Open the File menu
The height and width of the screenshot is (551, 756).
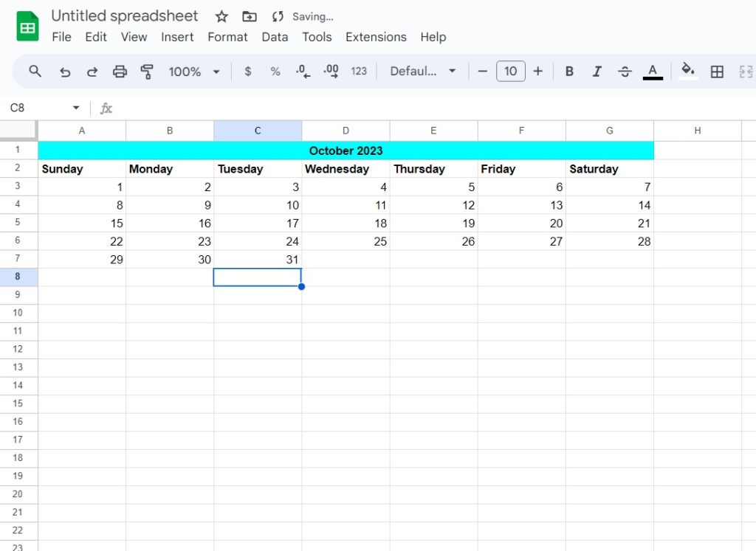pos(62,37)
